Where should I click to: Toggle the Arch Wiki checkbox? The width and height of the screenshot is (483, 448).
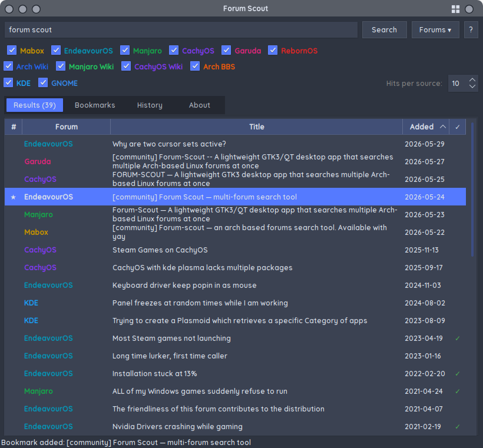point(8,66)
